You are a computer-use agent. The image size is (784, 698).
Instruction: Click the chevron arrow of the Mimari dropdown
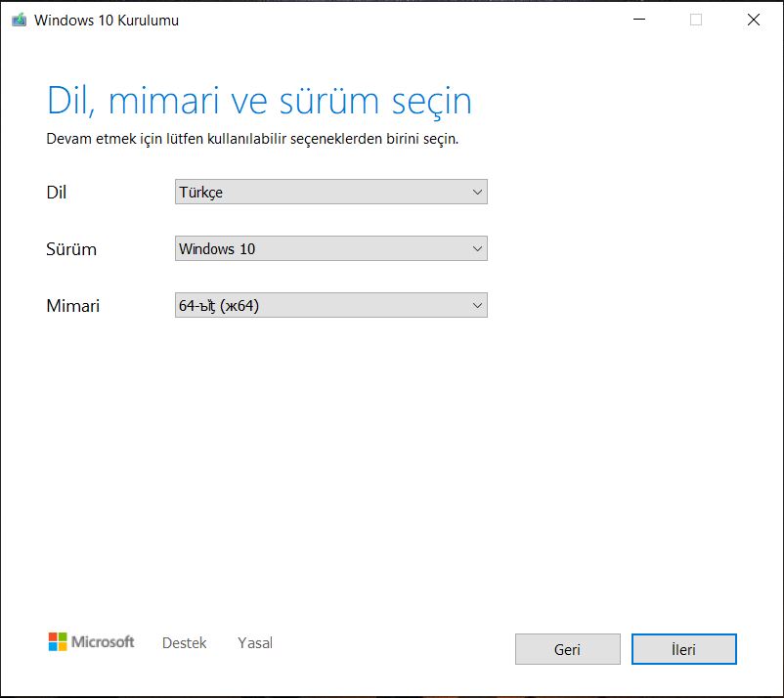click(477, 306)
